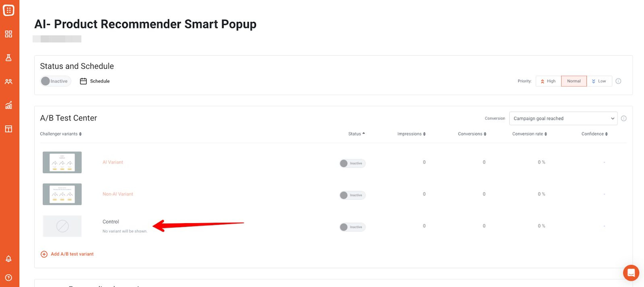Activate the campaign Inactive status toggle
This screenshot has width=644, height=287.
(55, 81)
